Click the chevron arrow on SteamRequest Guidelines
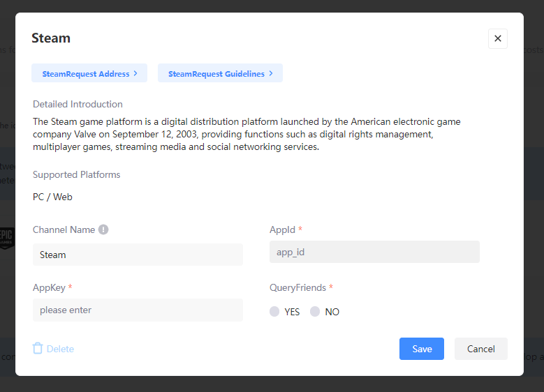 271,73
